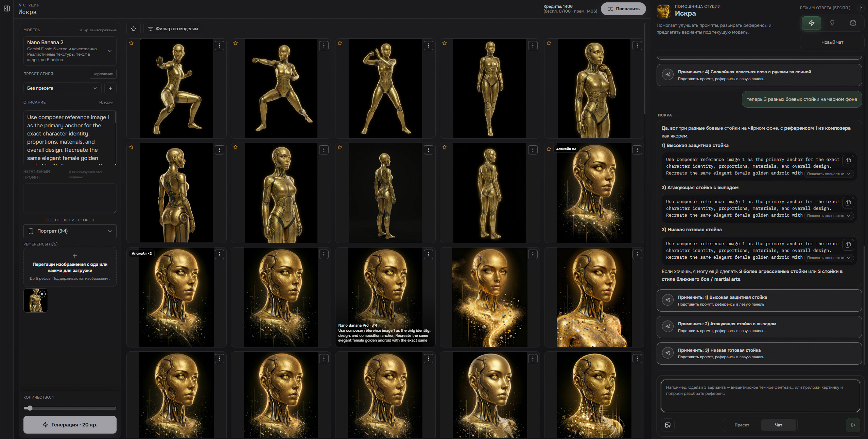The width and height of the screenshot is (868, 439).
Task: Click the attach image icon in chat
Action: click(x=667, y=425)
